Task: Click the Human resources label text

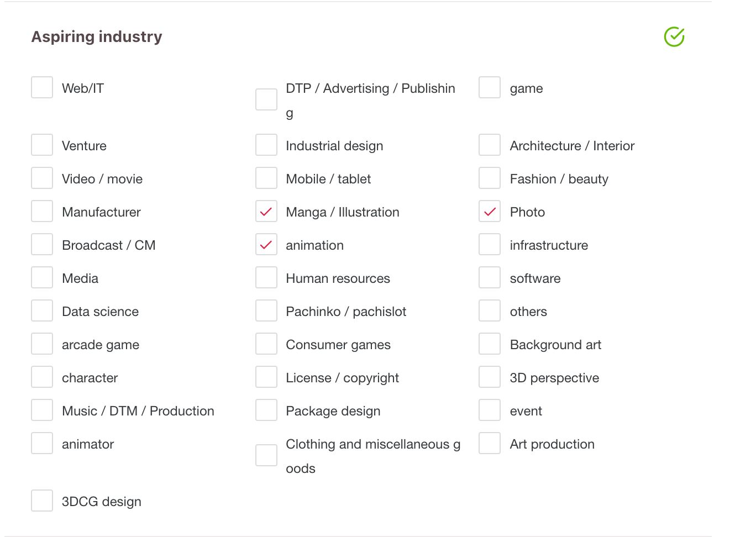Action: coord(338,278)
